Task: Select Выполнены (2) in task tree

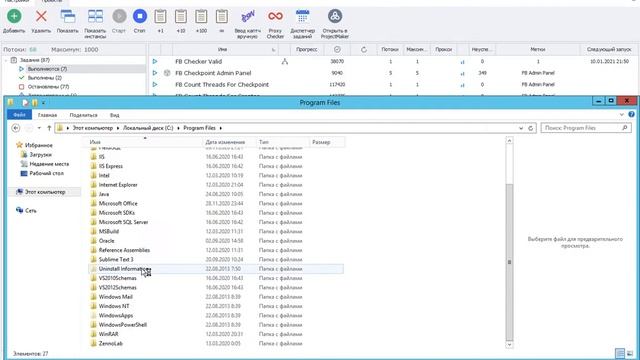Action: 44,78
